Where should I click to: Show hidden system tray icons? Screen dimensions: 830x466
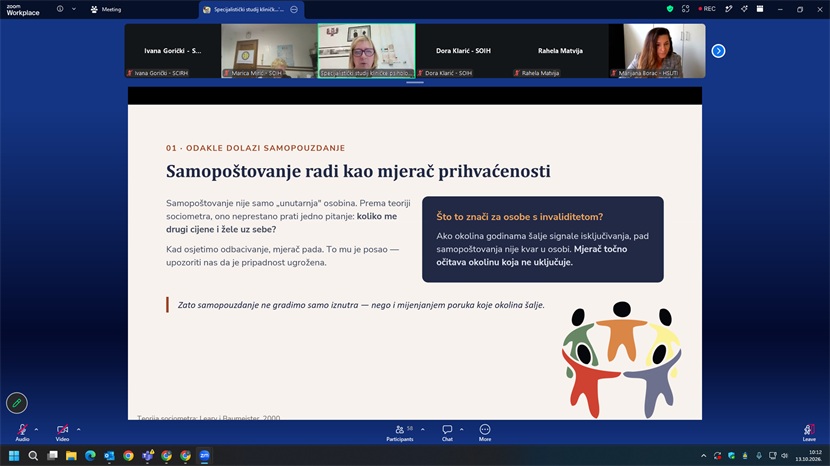[703, 455]
